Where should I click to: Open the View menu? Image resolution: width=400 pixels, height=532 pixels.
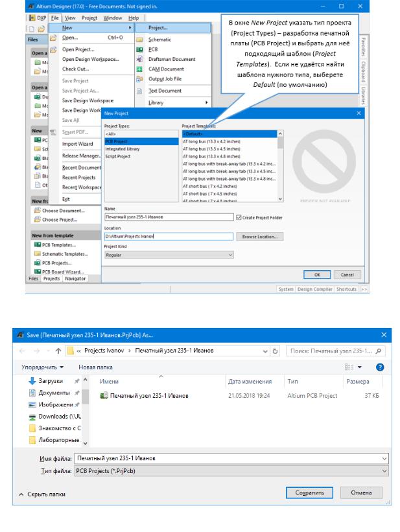coord(70,18)
